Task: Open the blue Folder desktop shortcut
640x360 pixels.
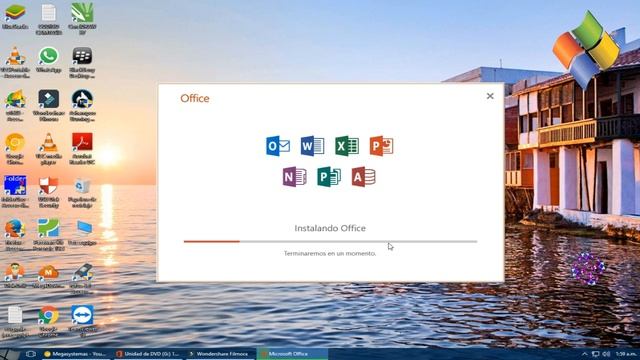Action: [x=15, y=191]
